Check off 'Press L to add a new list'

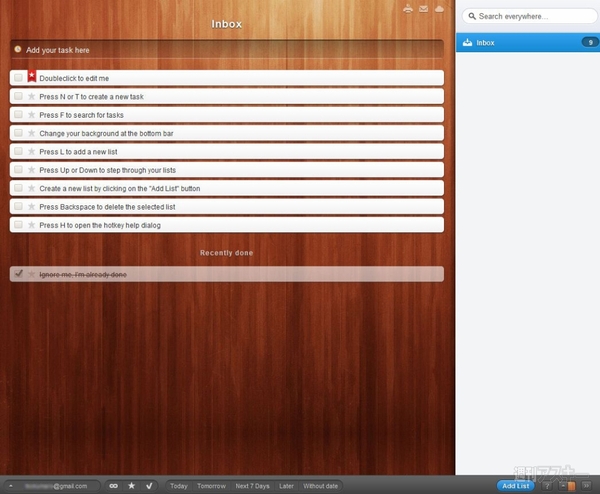point(18,151)
